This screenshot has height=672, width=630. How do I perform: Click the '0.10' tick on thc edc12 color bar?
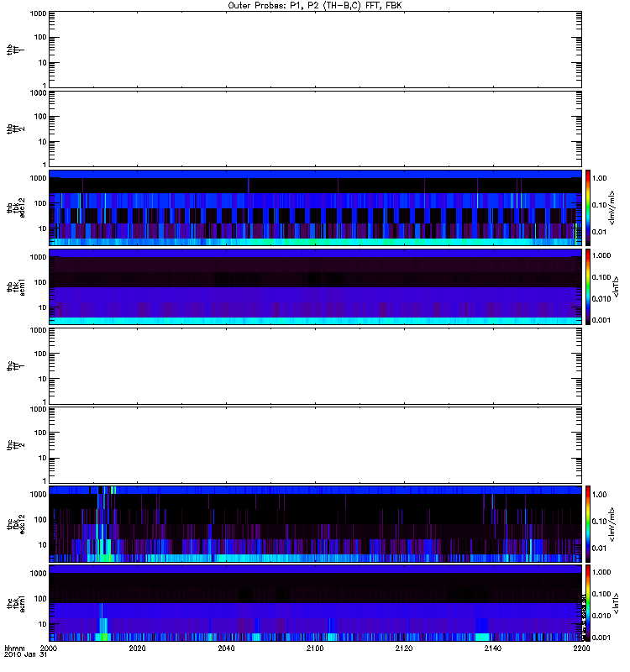tap(599, 521)
